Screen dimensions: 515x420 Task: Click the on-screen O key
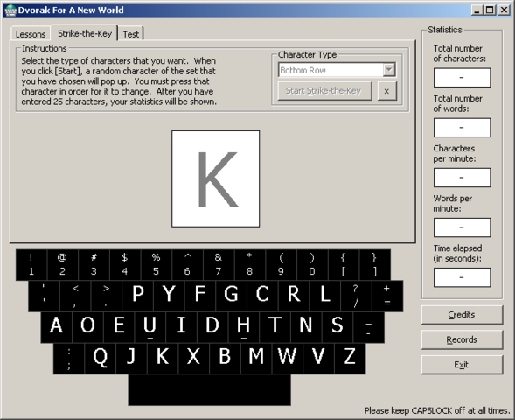click(87, 327)
